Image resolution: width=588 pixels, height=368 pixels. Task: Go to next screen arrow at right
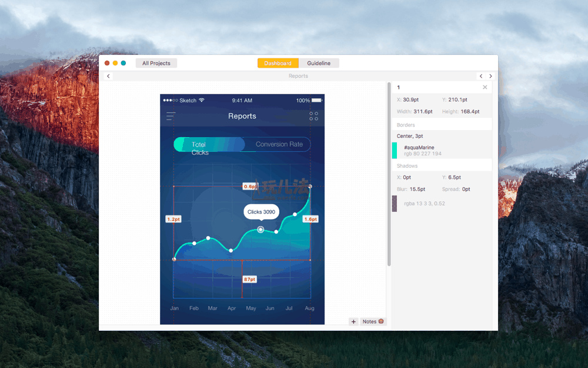[490, 76]
